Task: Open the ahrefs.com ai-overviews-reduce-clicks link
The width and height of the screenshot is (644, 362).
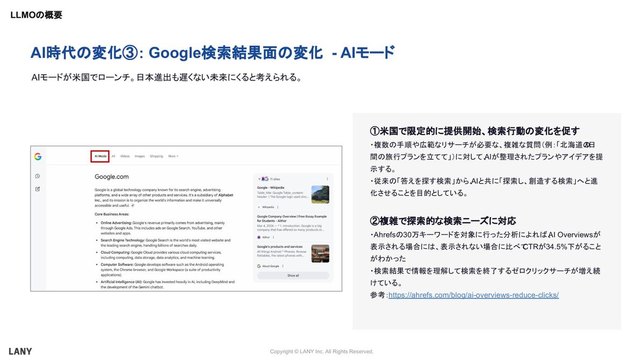Action: (x=473, y=295)
